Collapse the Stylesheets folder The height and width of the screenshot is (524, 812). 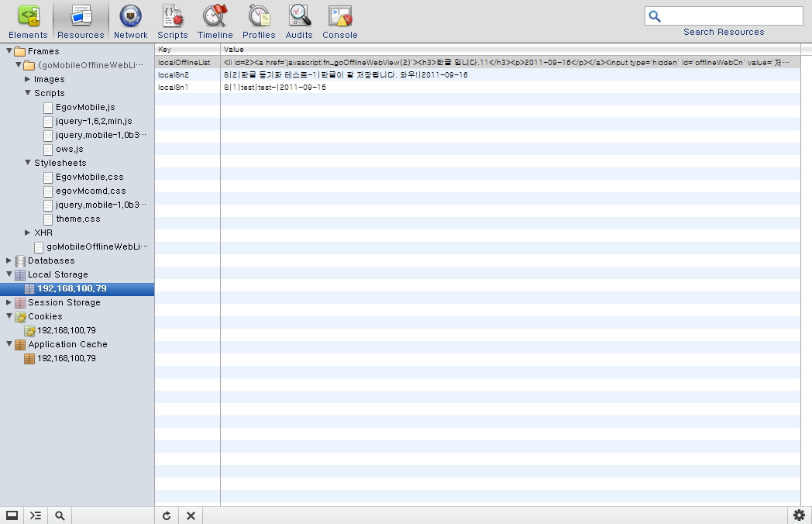(x=28, y=163)
